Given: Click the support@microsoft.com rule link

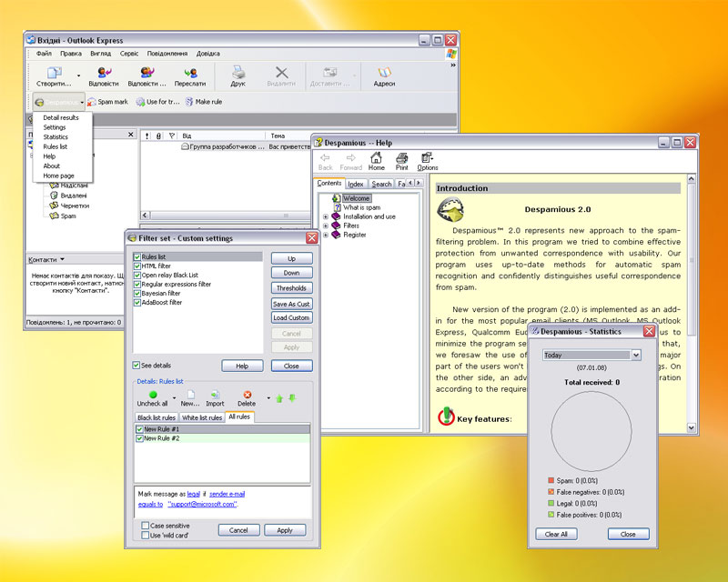Looking at the screenshot, I should (x=202, y=504).
